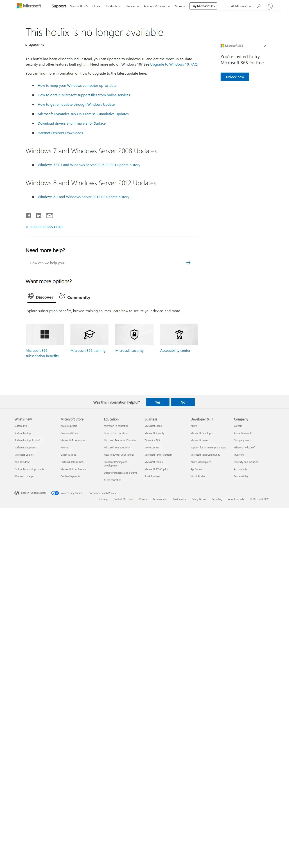Open Upgrade to Windows 10: FAQ link
The width and height of the screenshot is (289, 868).
pyautogui.click(x=174, y=64)
